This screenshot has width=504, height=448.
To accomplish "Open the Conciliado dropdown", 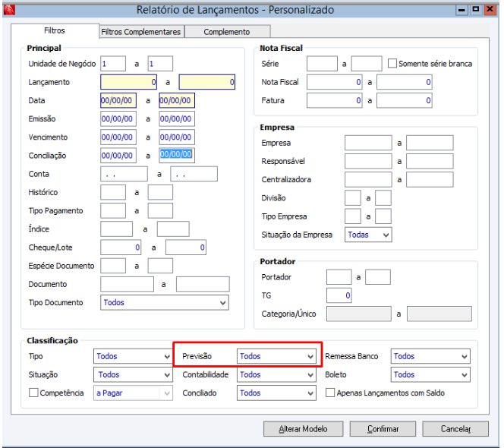I will coord(276,393).
